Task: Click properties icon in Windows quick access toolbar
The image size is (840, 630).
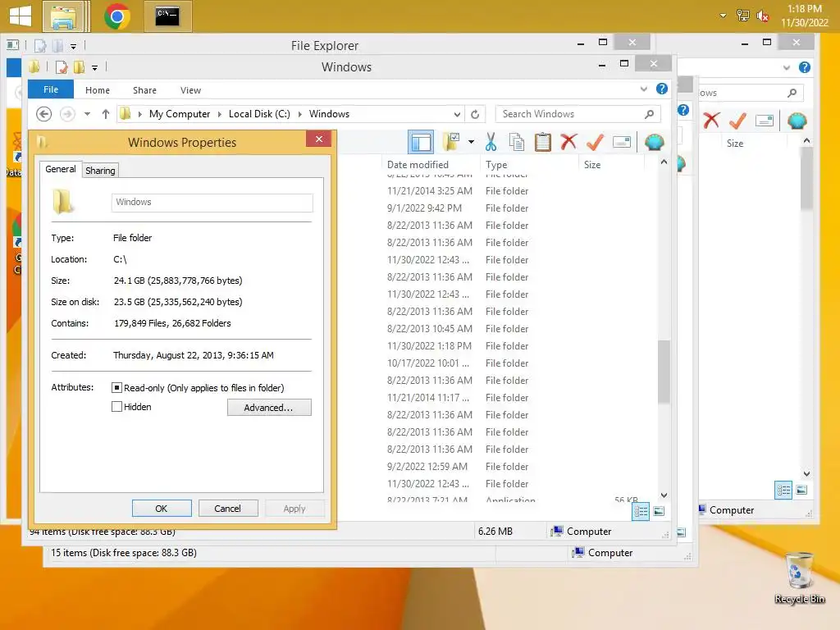Action: coord(62,67)
